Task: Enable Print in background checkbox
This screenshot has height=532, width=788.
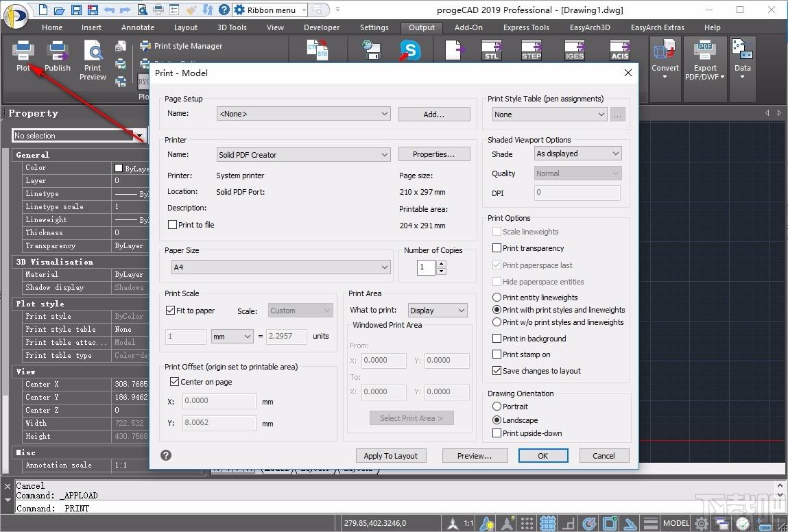Action: (497, 339)
